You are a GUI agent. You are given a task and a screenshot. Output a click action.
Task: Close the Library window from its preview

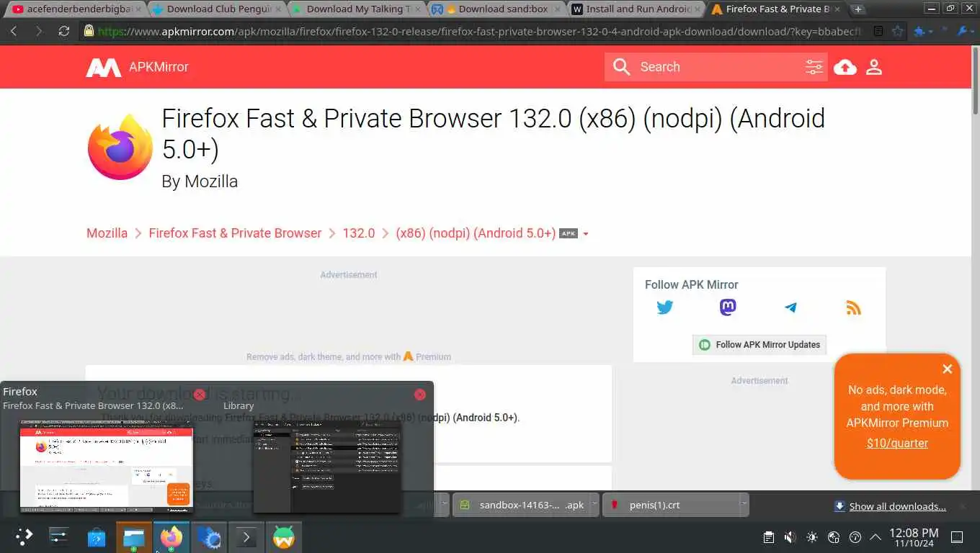[x=420, y=395]
